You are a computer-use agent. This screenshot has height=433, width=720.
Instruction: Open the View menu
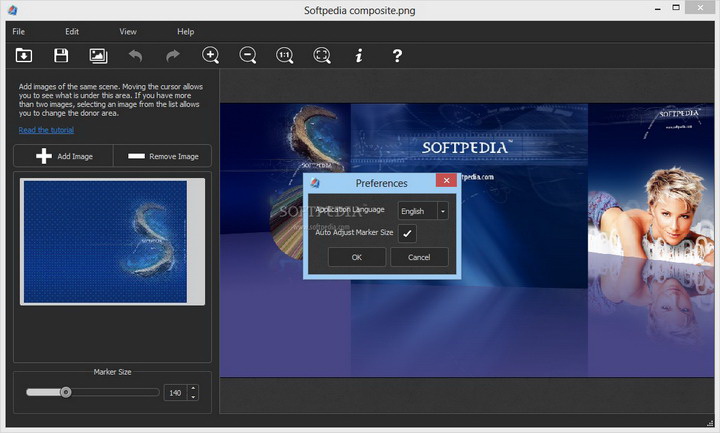coord(128,32)
